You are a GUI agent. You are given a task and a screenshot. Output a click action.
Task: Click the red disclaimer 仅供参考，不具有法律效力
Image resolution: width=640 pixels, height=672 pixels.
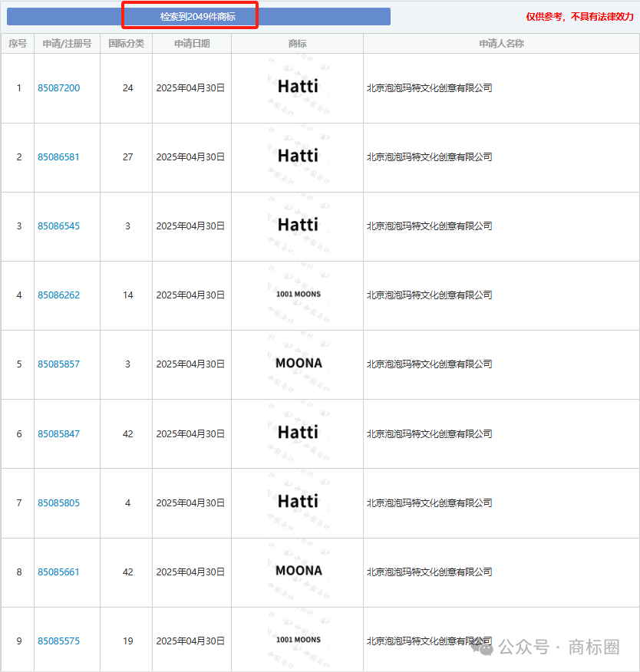coord(579,17)
